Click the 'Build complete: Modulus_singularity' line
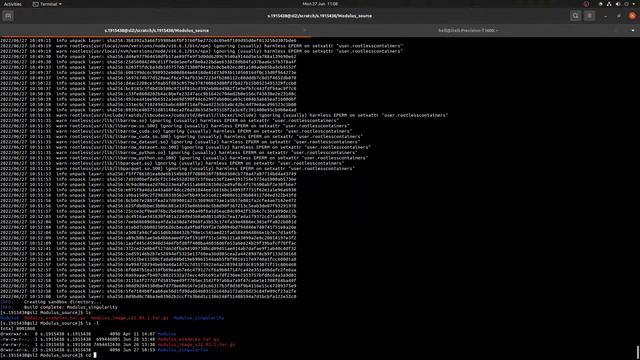The height and width of the screenshot is (360, 640). 59,307
